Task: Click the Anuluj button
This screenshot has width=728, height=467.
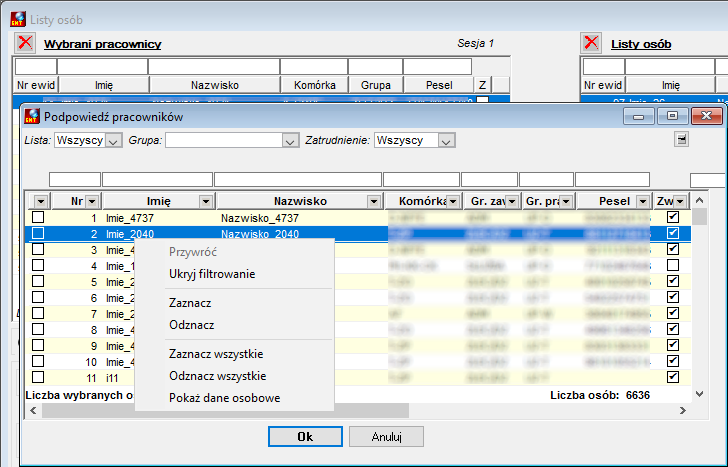Action: [386, 436]
